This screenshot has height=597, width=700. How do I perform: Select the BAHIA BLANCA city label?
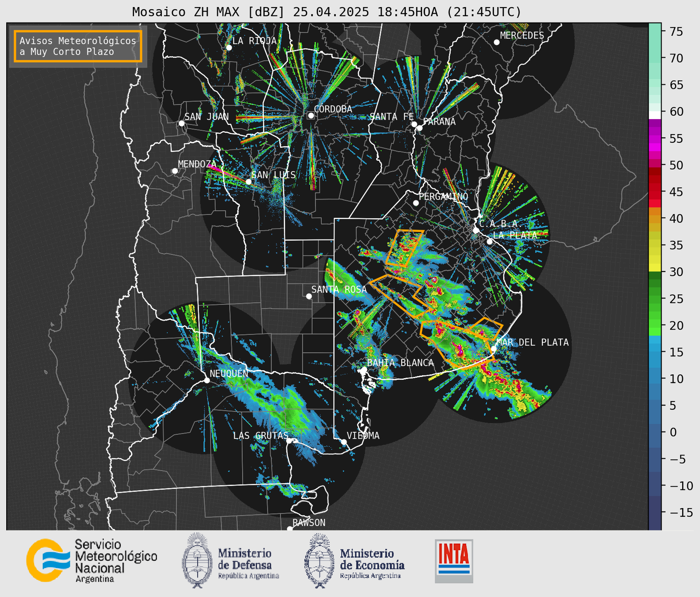click(400, 363)
